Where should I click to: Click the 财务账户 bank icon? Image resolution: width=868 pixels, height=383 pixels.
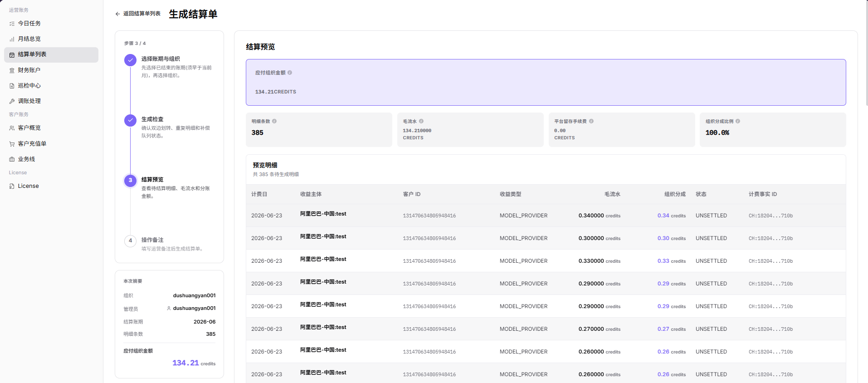click(x=12, y=70)
